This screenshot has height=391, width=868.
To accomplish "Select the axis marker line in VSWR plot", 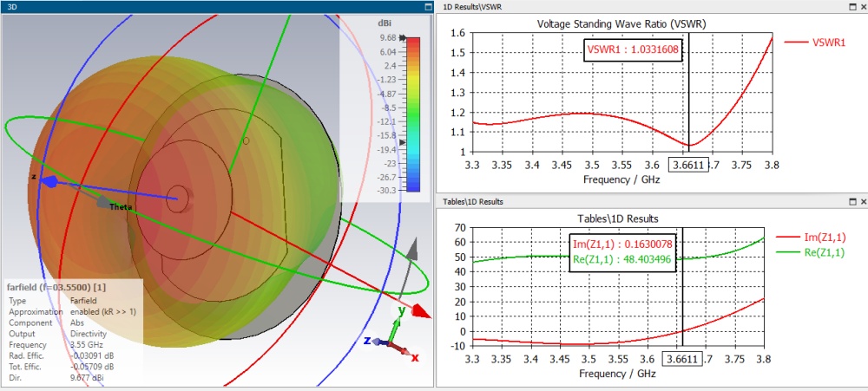I will (689, 93).
